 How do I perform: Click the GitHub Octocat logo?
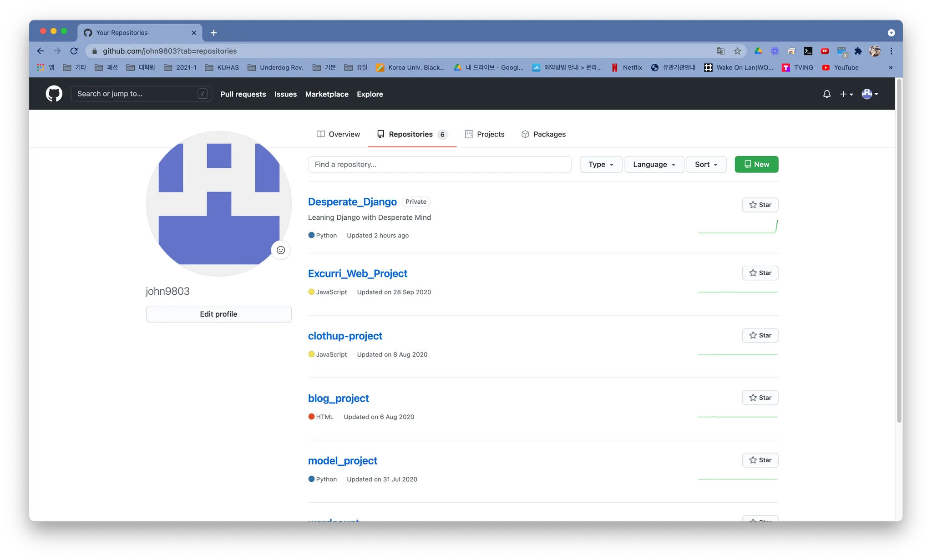(54, 94)
